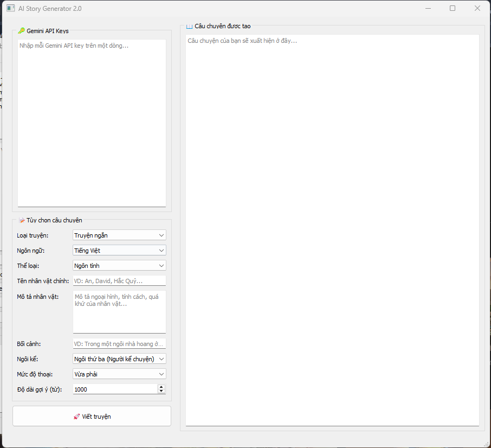Open the Mức độ thoại dropdown

click(x=119, y=374)
